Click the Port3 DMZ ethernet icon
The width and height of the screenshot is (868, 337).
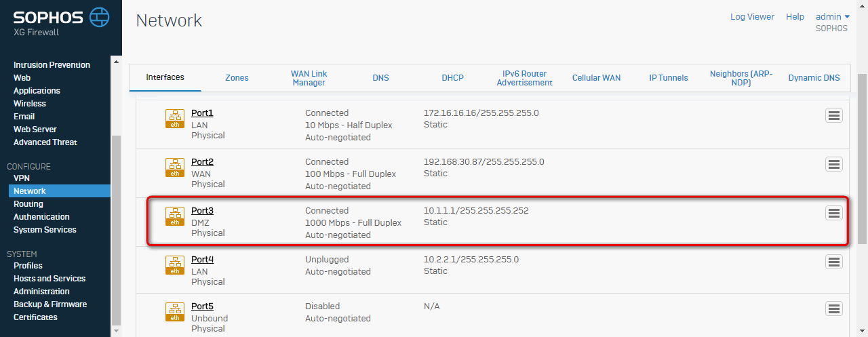click(175, 216)
